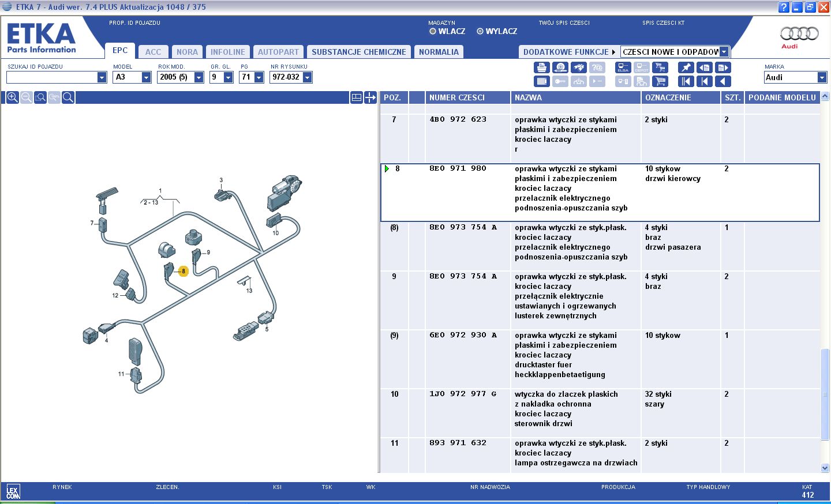The height and width of the screenshot is (504, 831).
Task: Select the WYLACZ radio button
Action: [x=480, y=31]
